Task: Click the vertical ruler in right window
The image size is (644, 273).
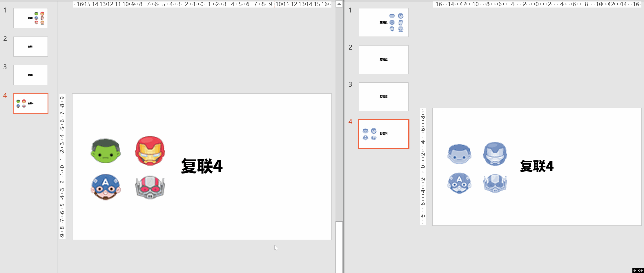Action: pos(423,167)
